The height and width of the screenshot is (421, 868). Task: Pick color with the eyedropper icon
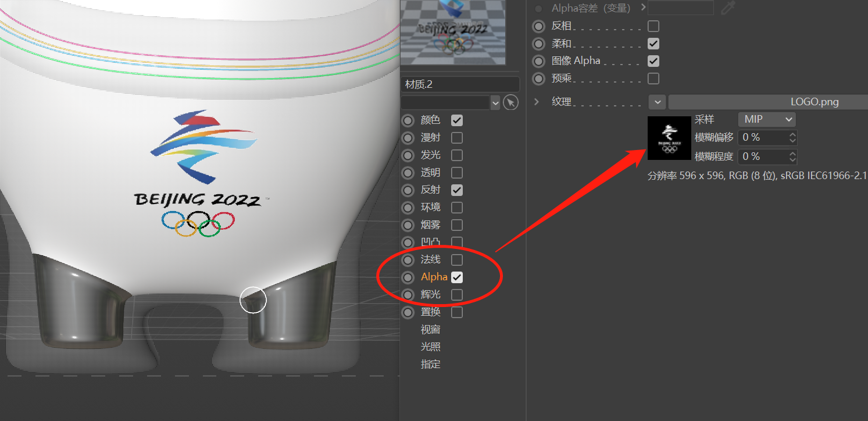[727, 7]
